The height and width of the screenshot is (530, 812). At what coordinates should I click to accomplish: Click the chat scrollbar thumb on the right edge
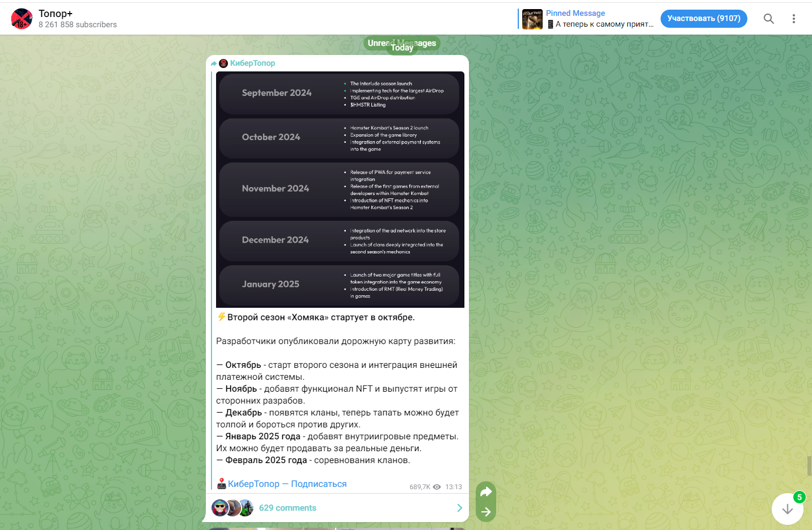[810, 466]
